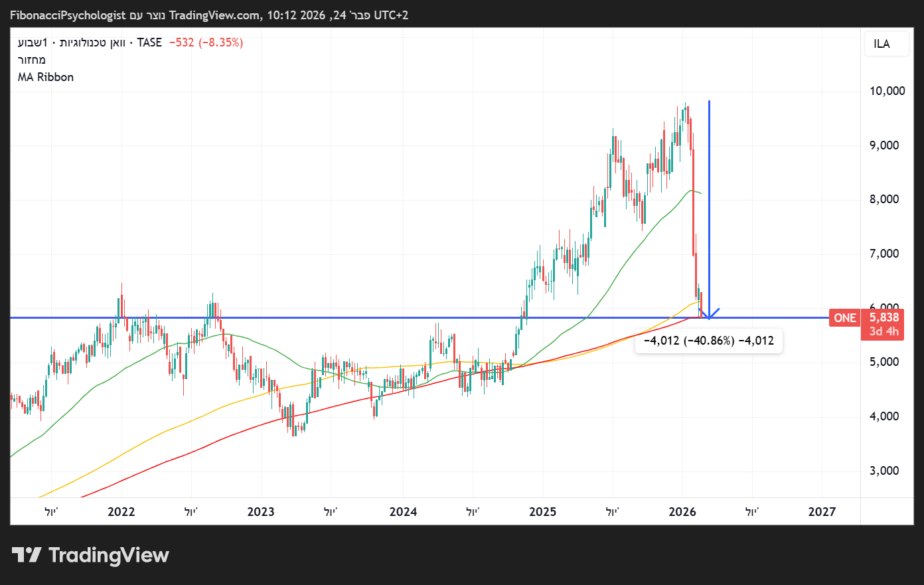Screen dimensions: 924x585
Task: Click the FibonacciPsychologist author name
Action: [x=68, y=15]
